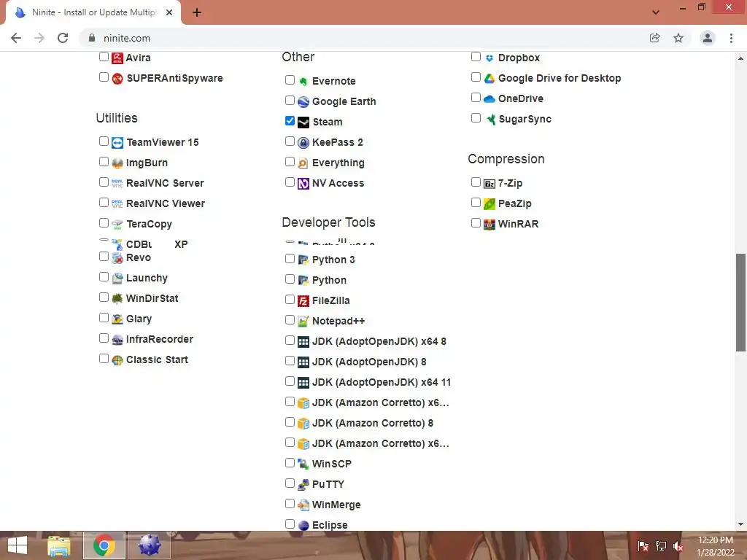Tick the Launchy checkbox

(x=104, y=276)
